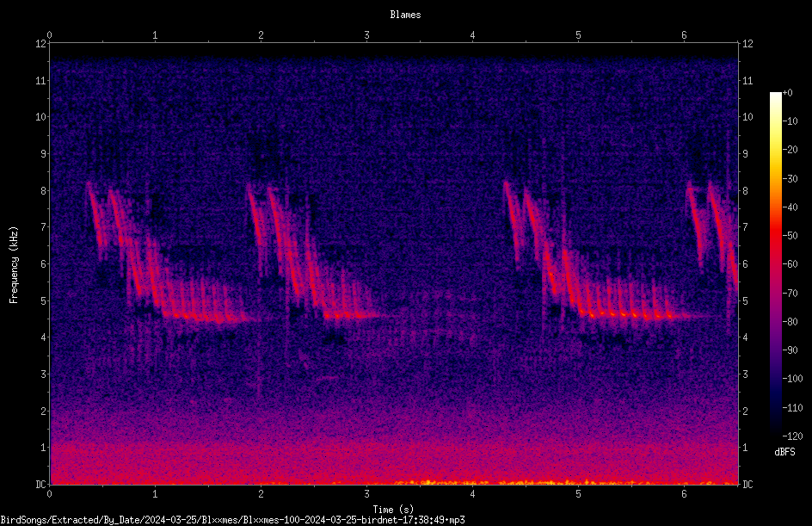Click the -50 mark on the dBFS scale
The height and width of the screenshot is (526, 812).
click(x=790, y=235)
